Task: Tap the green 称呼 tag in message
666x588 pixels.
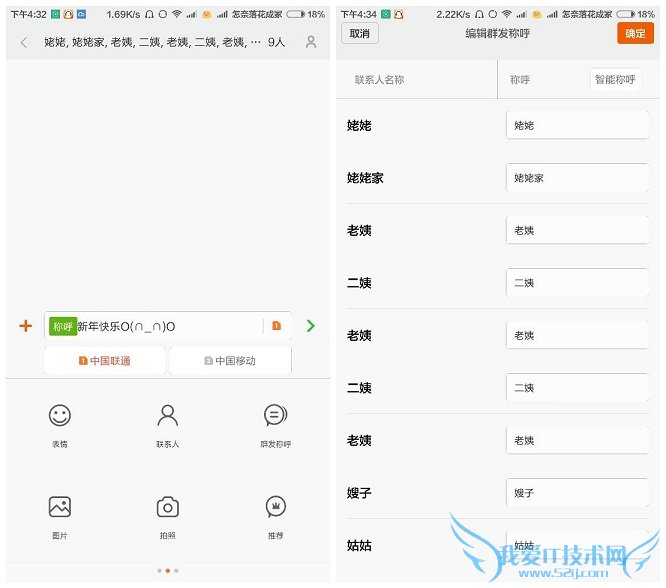Action: pyautogui.click(x=63, y=326)
